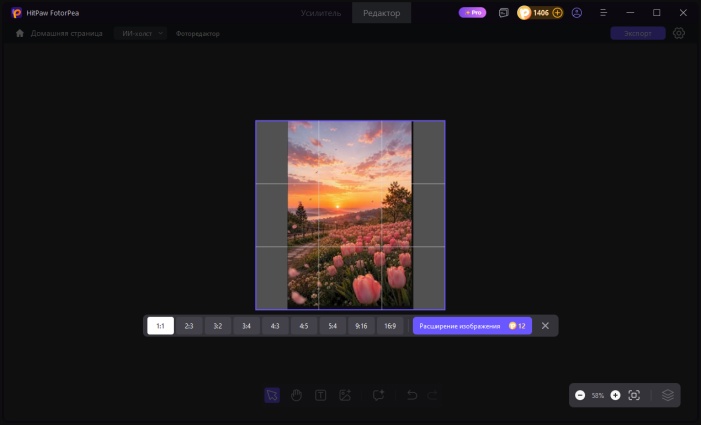
Task: Click Домашняя страница link
Action: pos(66,34)
